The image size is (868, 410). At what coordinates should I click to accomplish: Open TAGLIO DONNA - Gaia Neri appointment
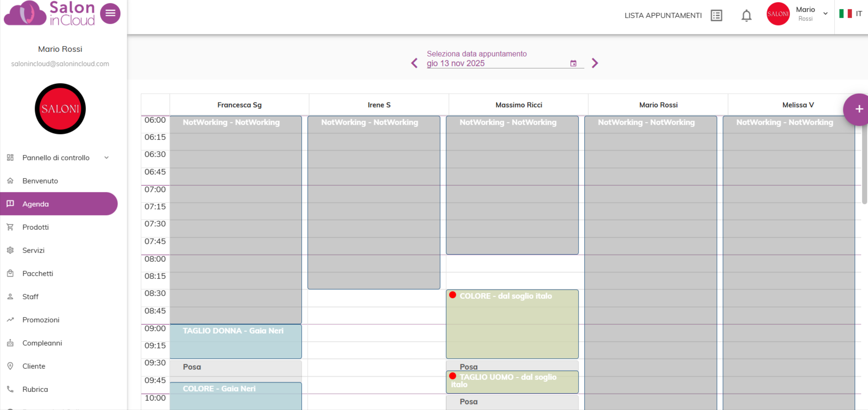point(236,341)
